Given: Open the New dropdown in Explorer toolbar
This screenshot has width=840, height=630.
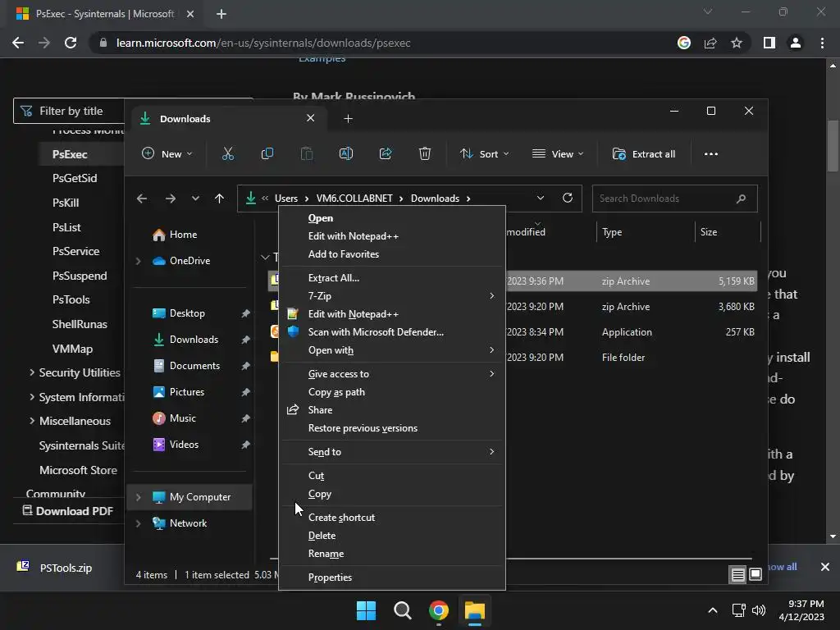Looking at the screenshot, I should (167, 153).
